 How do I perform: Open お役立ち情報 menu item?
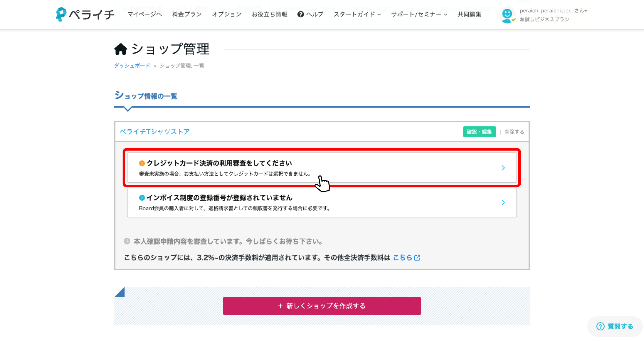pos(269,14)
